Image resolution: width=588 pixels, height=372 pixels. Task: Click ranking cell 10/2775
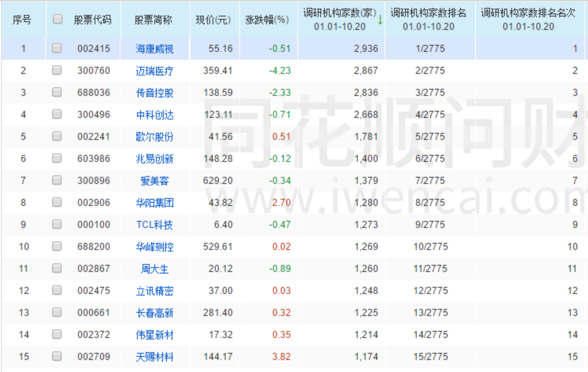[x=430, y=247]
